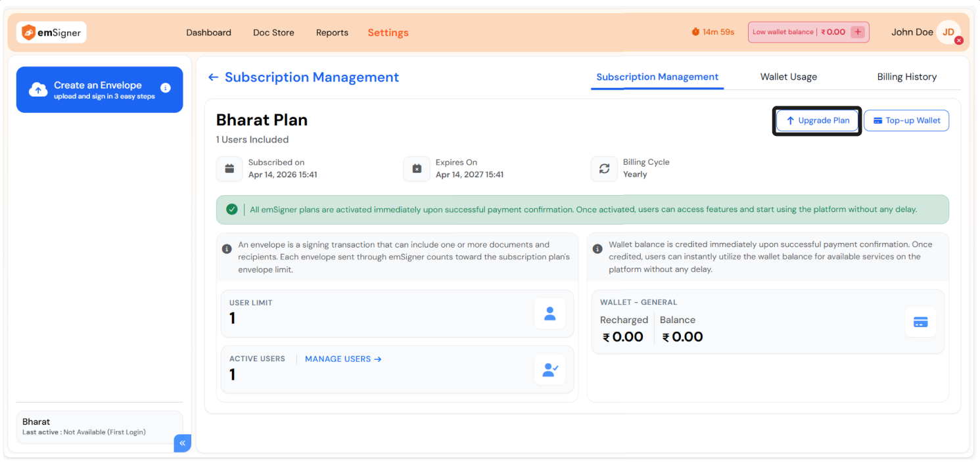Screen dimensions: 980x463
Task: Click the JD user avatar
Action: [948, 32]
